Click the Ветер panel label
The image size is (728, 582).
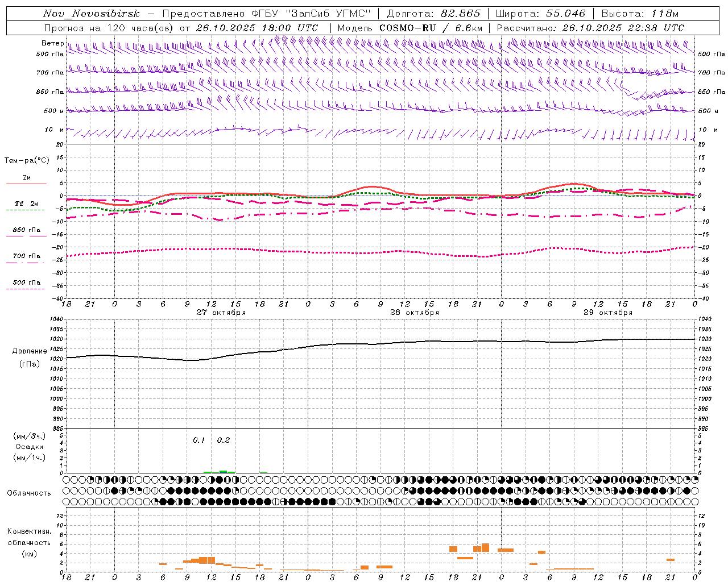(x=53, y=43)
